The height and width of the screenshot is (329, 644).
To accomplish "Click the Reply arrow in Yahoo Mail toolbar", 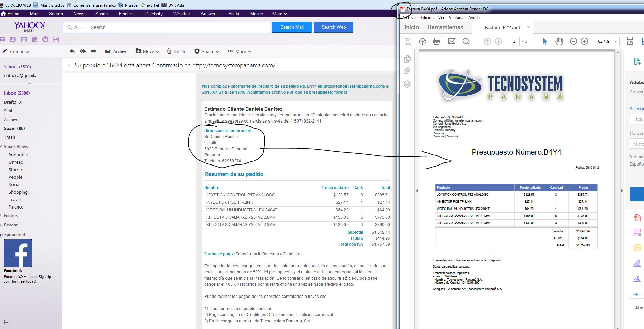I will (72, 51).
